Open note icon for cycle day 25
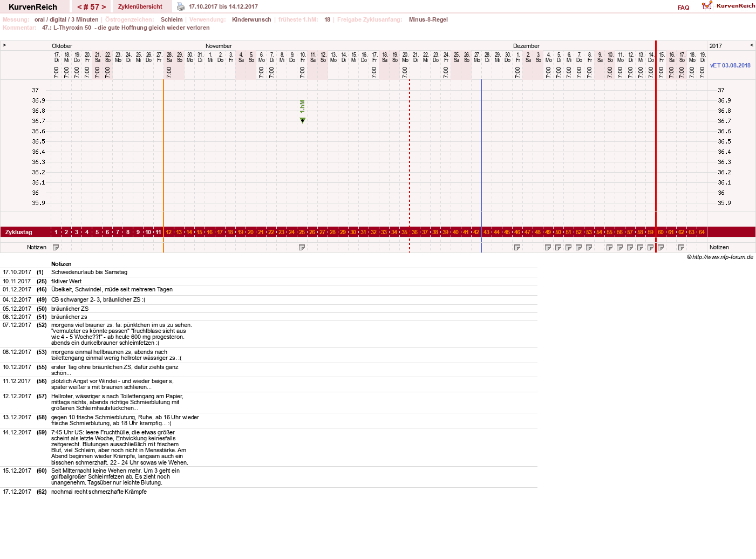The height and width of the screenshot is (559, 756). pyautogui.click(x=302, y=248)
